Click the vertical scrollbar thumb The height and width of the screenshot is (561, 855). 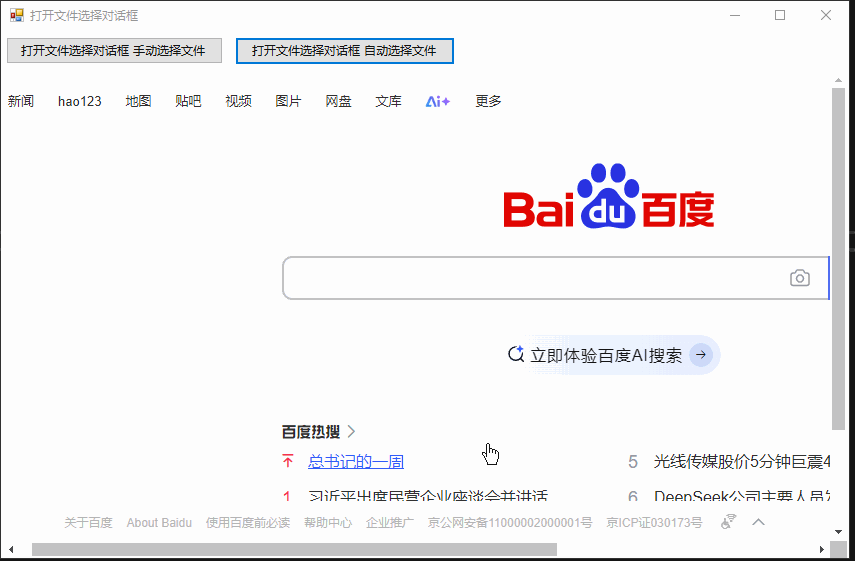[x=839, y=259]
